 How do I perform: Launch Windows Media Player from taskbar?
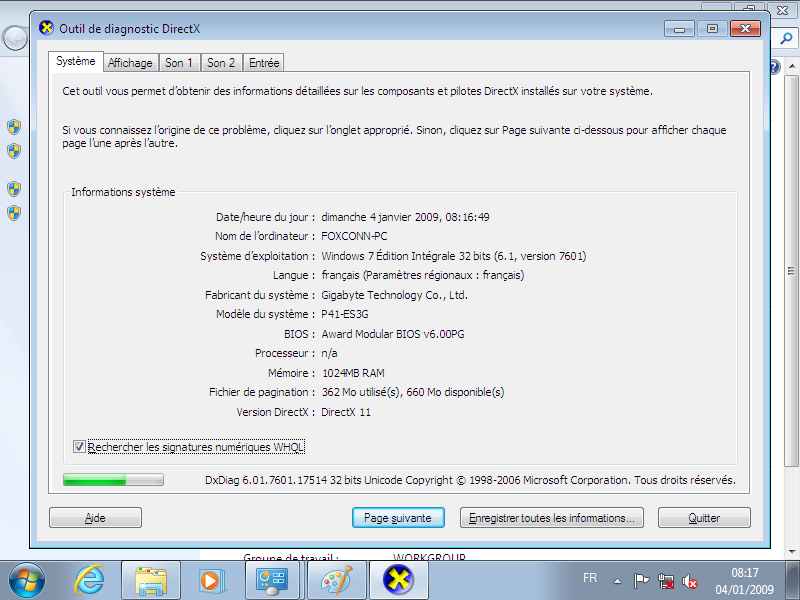pyautogui.click(x=211, y=579)
